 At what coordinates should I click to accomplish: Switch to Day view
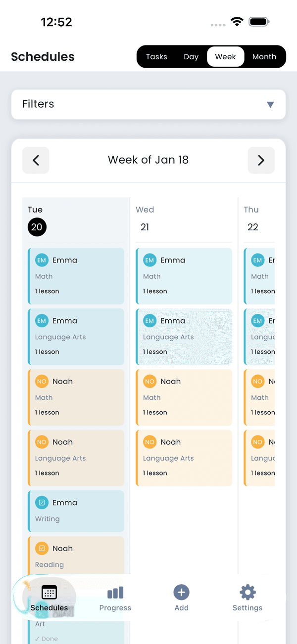191,57
